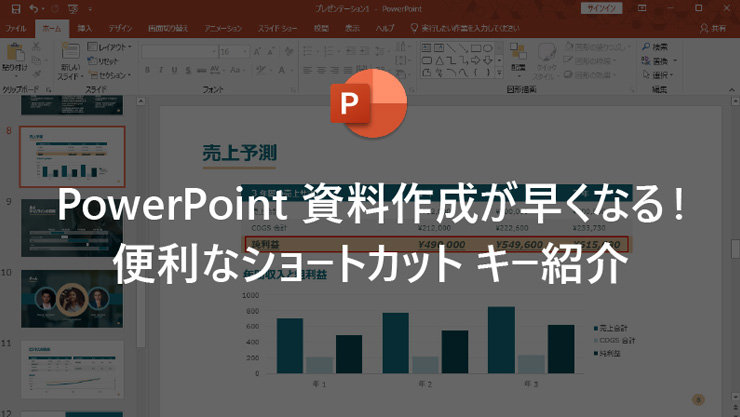This screenshot has height=417, width=740.
Task: Open the ファイル (File) tab
Action: point(16,29)
